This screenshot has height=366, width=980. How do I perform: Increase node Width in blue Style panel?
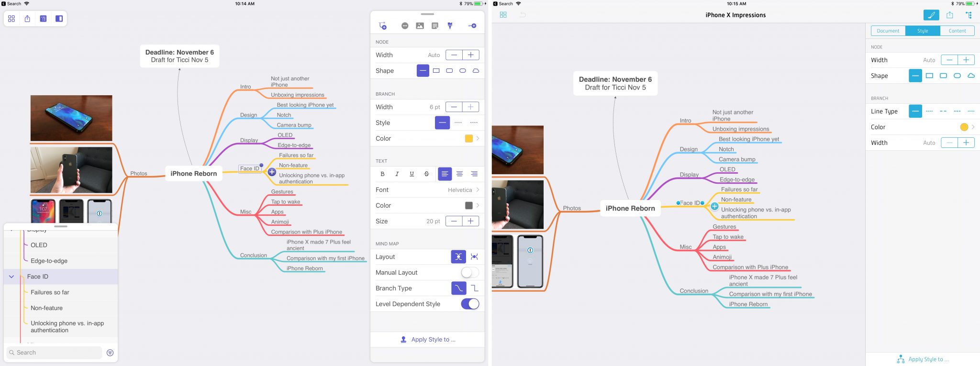(x=966, y=60)
